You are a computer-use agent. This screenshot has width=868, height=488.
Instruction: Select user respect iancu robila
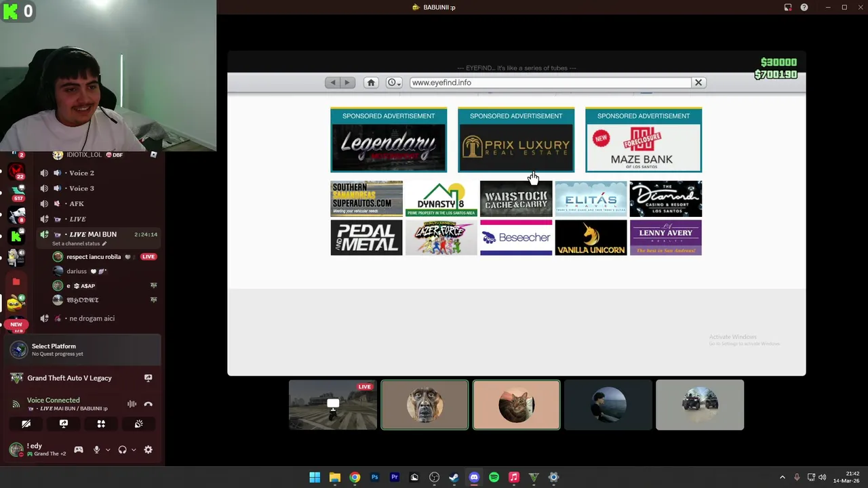94,257
